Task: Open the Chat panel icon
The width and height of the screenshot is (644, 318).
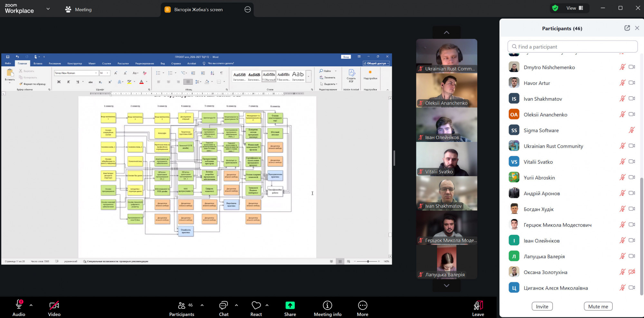Action: [223, 305]
